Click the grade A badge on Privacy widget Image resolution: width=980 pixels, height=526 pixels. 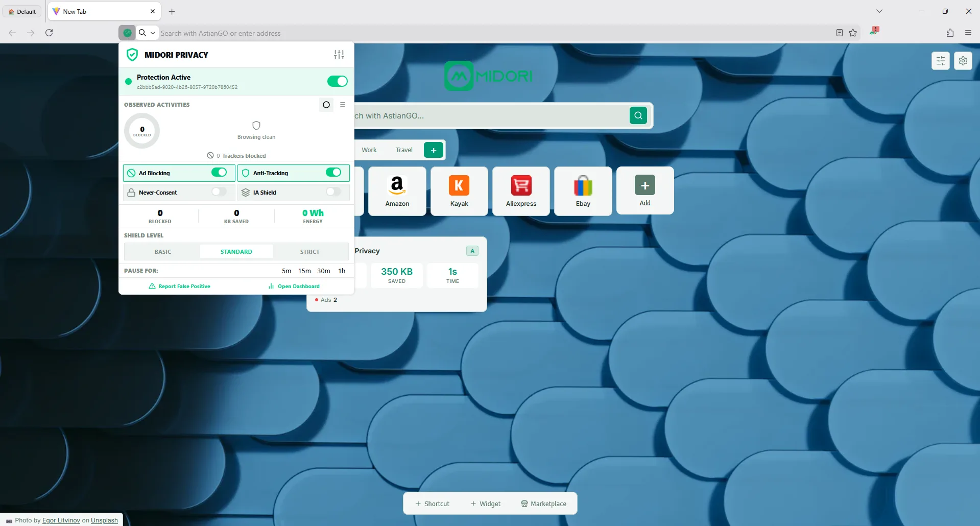pyautogui.click(x=472, y=251)
